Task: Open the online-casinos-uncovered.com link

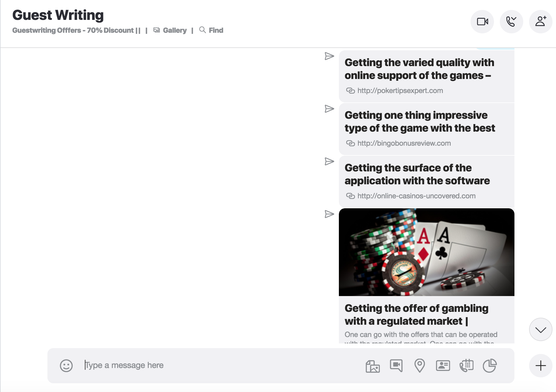Action: point(416,196)
